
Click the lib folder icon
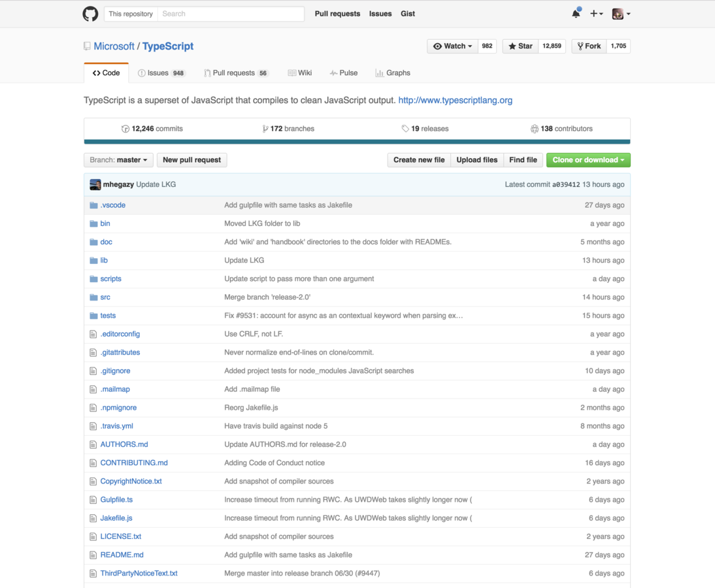(93, 260)
